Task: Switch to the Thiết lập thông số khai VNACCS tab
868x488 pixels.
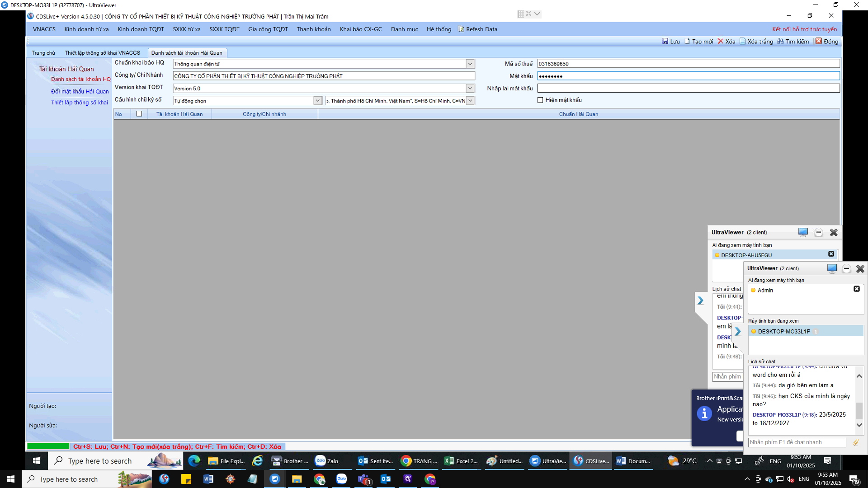Action: 102,53
